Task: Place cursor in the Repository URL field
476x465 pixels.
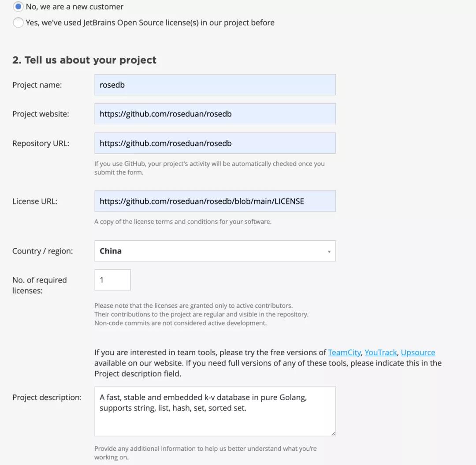Action: [215, 143]
